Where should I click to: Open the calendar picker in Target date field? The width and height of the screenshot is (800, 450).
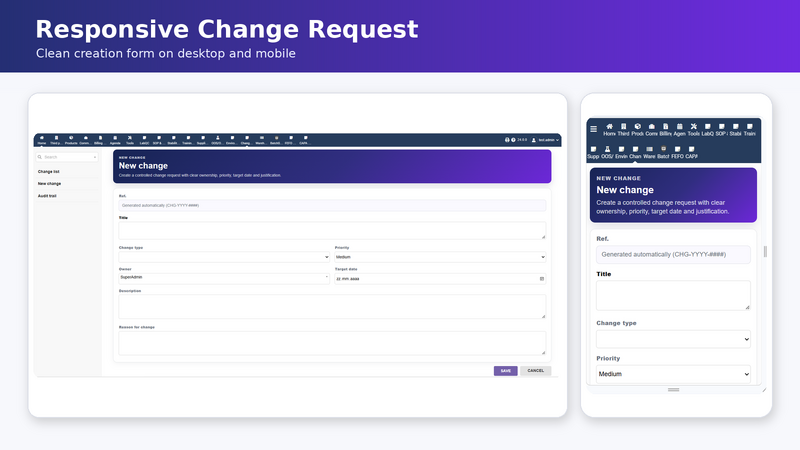[542, 279]
